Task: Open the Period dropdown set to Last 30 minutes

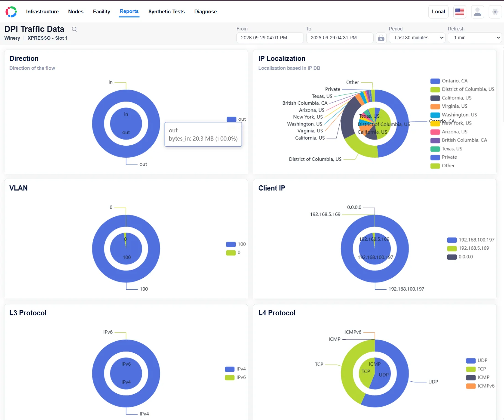Action: click(417, 38)
